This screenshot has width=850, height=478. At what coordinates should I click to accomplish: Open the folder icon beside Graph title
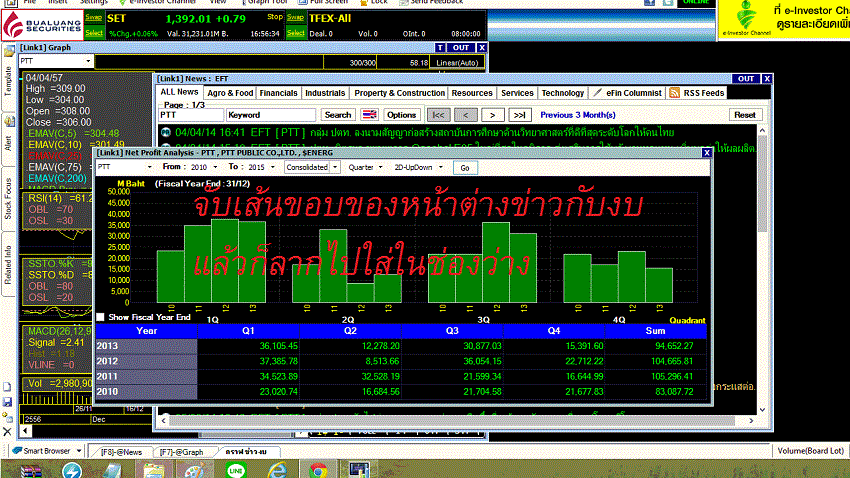pos(9,51)
